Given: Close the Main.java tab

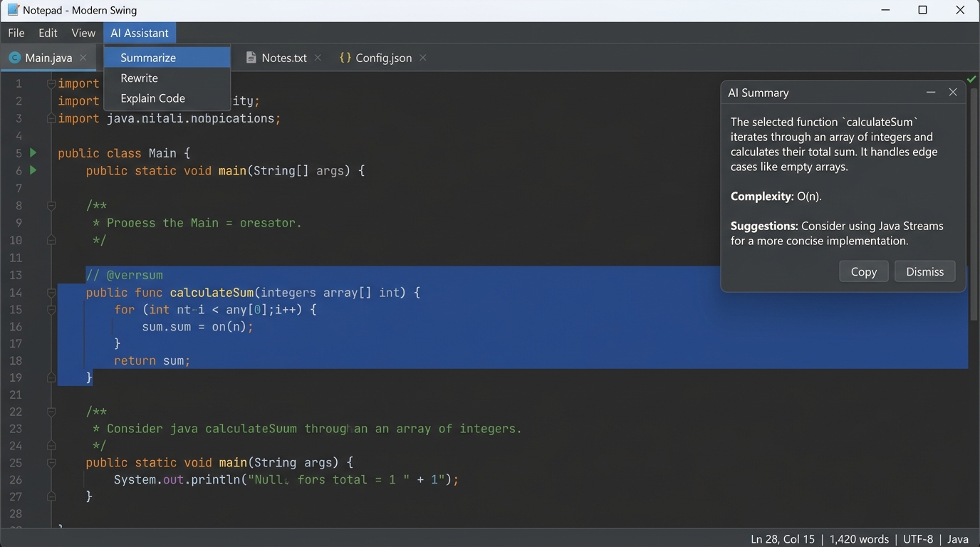Looking at the screenshot, I should 83,58.
